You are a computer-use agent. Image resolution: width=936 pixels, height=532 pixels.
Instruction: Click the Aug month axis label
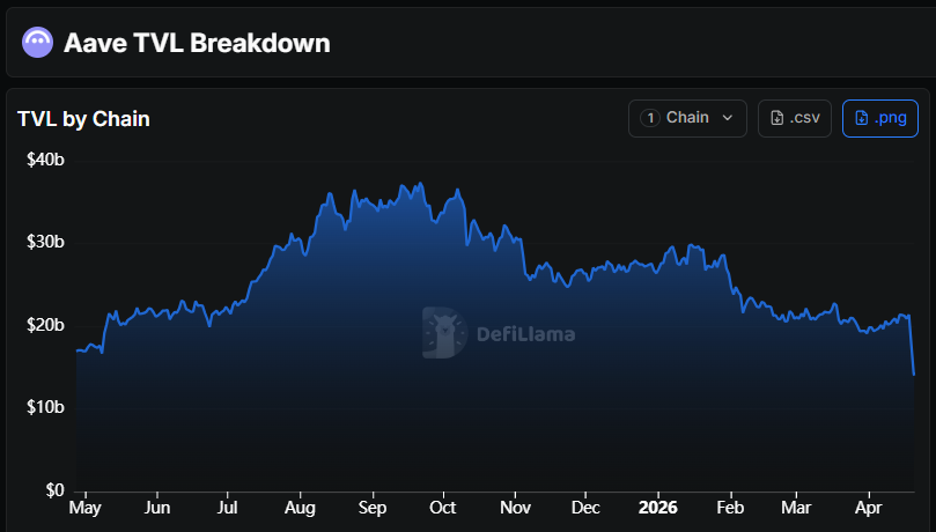tap(300, 507)
